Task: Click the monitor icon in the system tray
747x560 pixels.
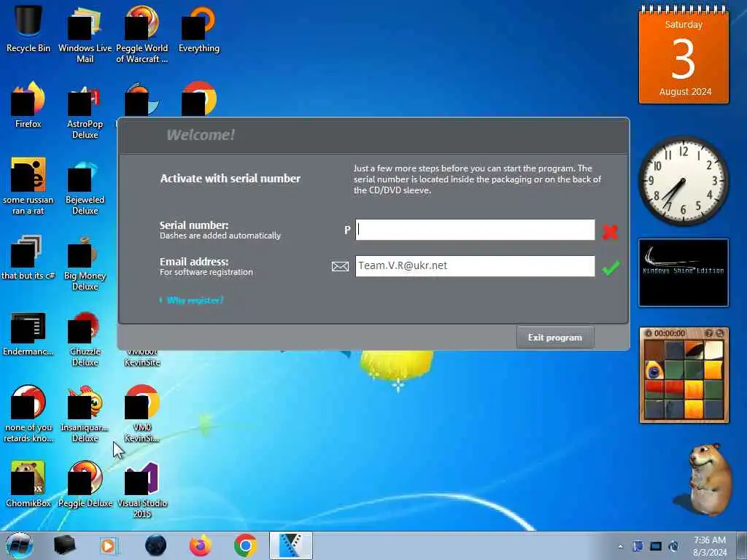Action: 656,546
